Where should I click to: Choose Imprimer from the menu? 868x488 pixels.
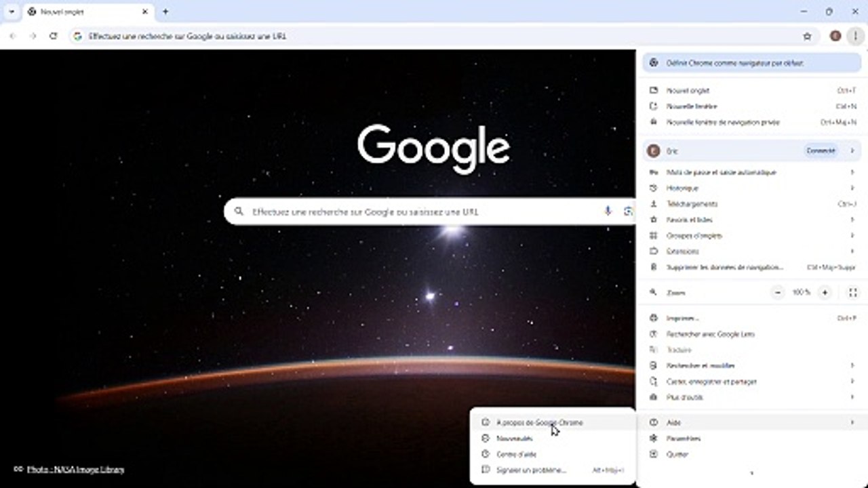point(751,318)
